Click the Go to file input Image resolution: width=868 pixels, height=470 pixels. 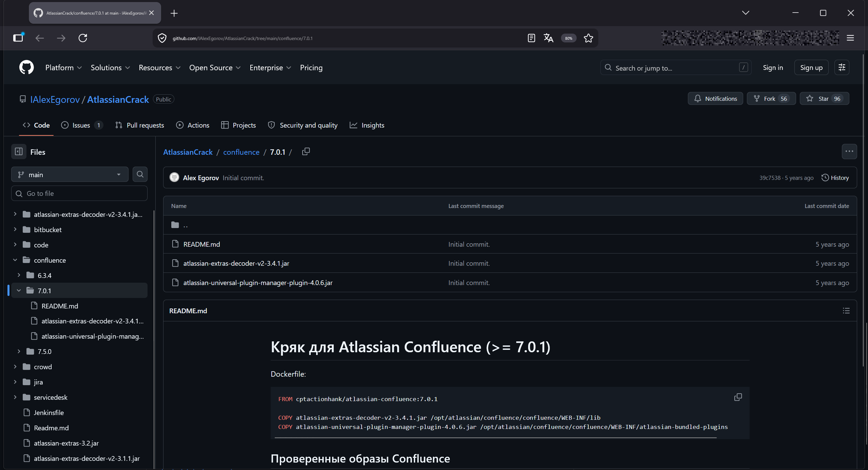click(79, 193)
